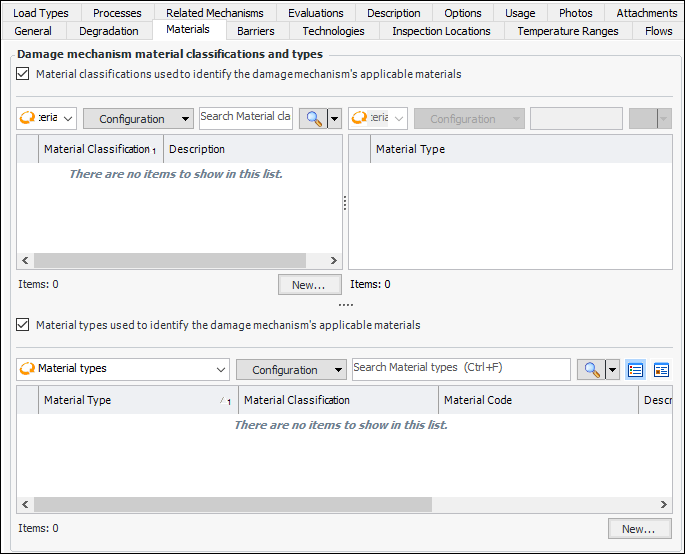The width and height of the screenshot is (685, 554).
Task: Click the Search Material types field
Action: point(461,369)
